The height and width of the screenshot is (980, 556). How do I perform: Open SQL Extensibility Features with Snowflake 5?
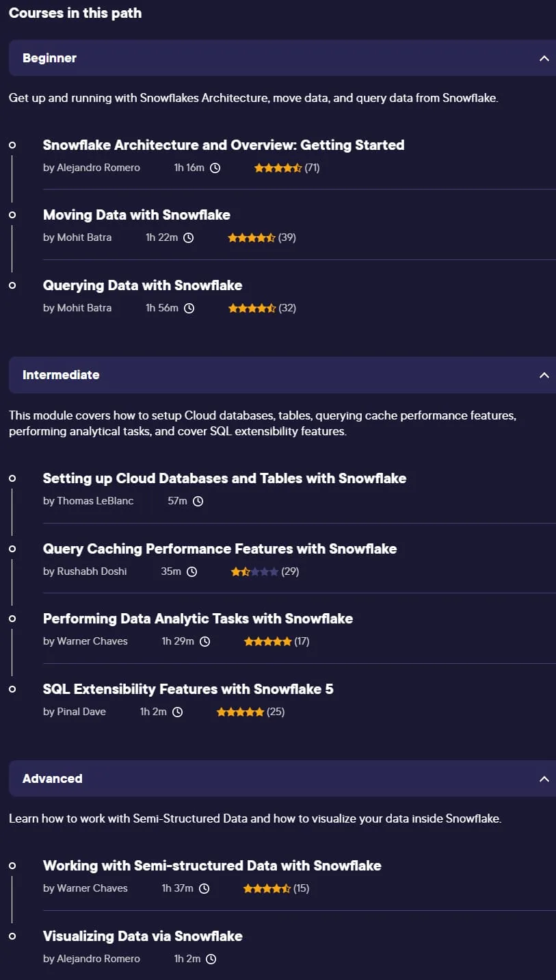coord(188,689)
